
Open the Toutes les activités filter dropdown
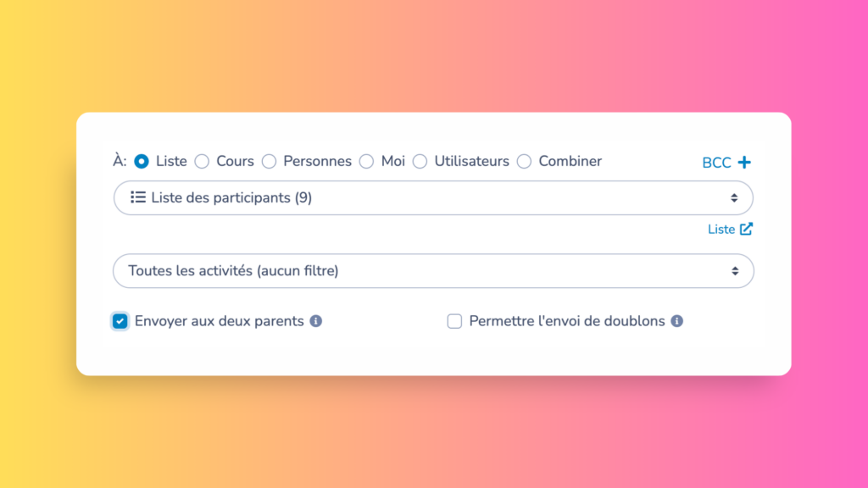pos(433,271)
